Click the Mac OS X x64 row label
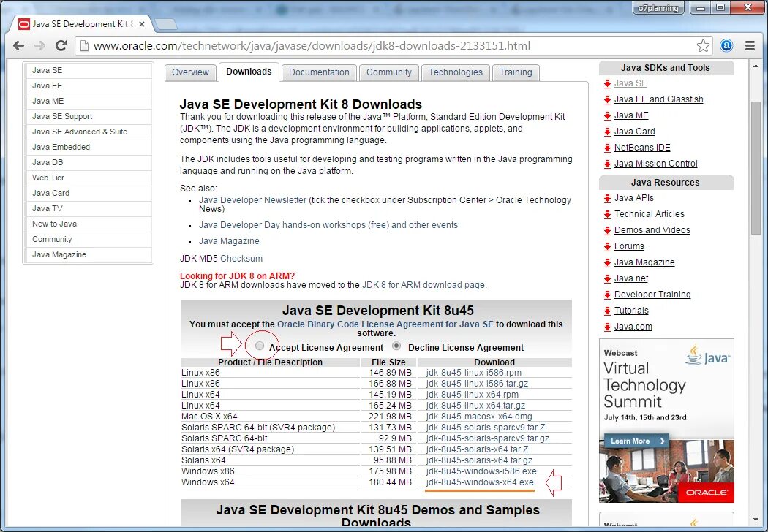Screen dimensions: 768x532 point(209,417)
